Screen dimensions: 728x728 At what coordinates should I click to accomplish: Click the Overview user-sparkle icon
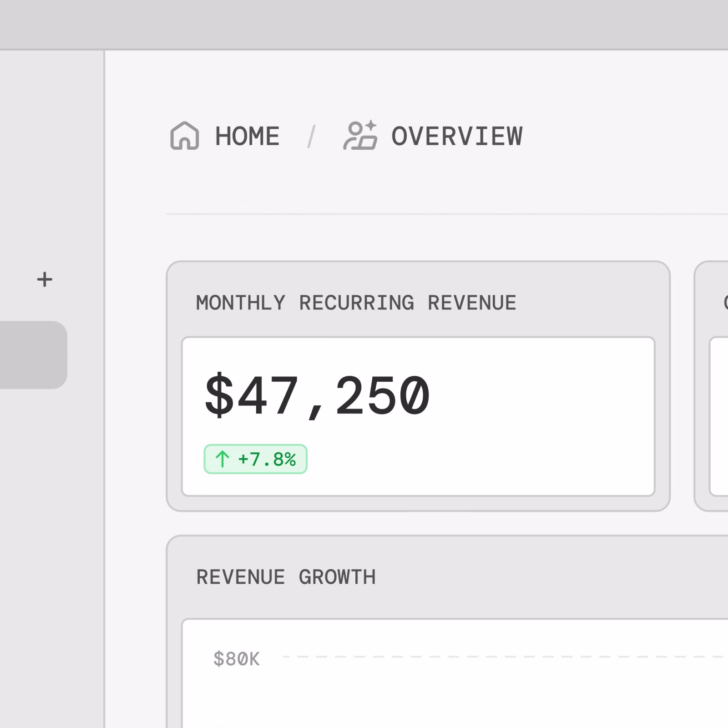point(360,135)
